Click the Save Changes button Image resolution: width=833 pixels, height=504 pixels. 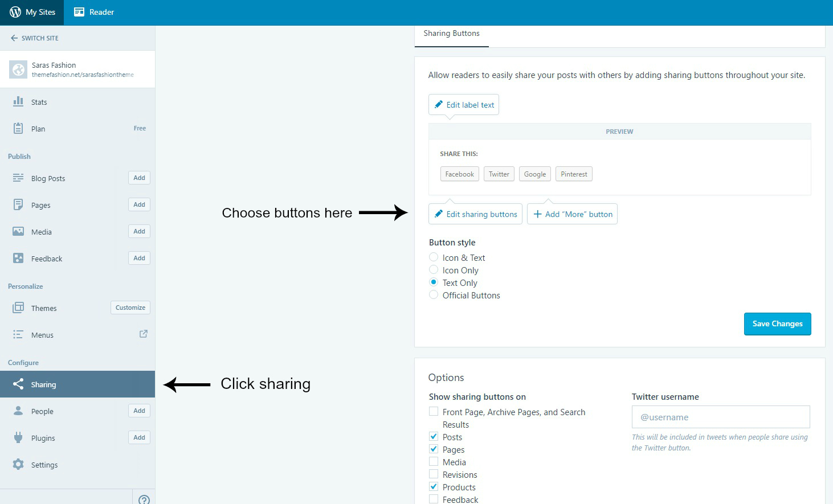click(x=777, y=323)
